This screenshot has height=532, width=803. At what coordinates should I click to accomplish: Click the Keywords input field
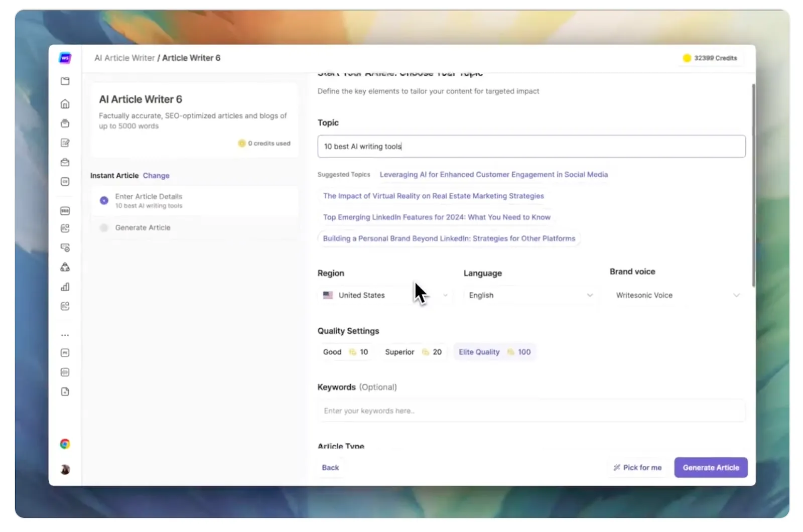[531, 411]
